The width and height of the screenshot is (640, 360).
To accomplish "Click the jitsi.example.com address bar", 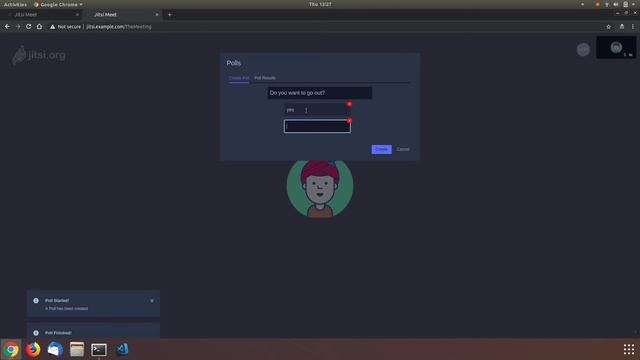I will coord(118,27).
